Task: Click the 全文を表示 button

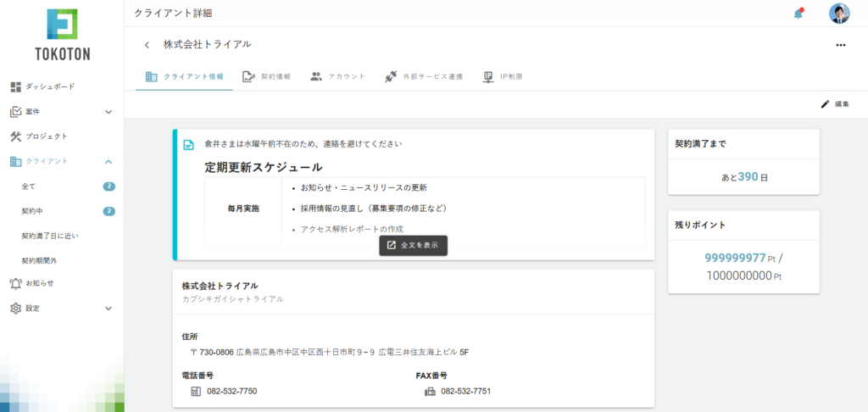Action: point(413,245)
